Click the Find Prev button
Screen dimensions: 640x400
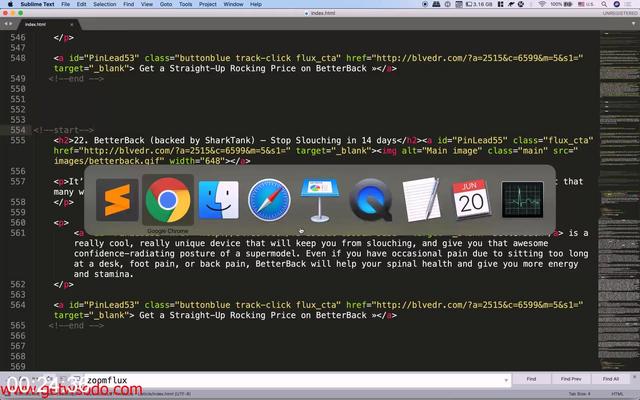coord(571,379)
